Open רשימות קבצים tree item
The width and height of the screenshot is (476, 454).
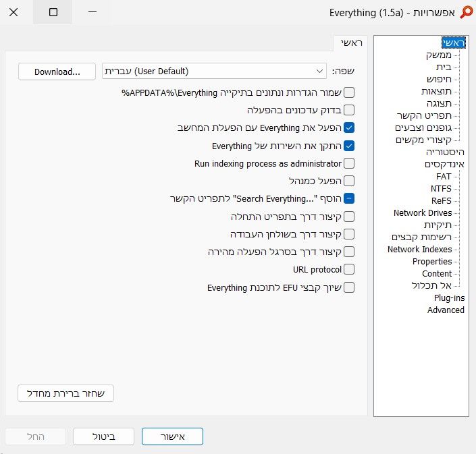point(421,237)
